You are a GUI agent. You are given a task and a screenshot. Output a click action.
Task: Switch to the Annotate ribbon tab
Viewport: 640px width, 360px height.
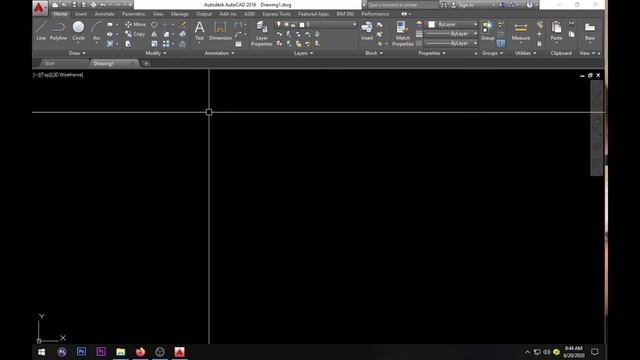tap(104, 14)
